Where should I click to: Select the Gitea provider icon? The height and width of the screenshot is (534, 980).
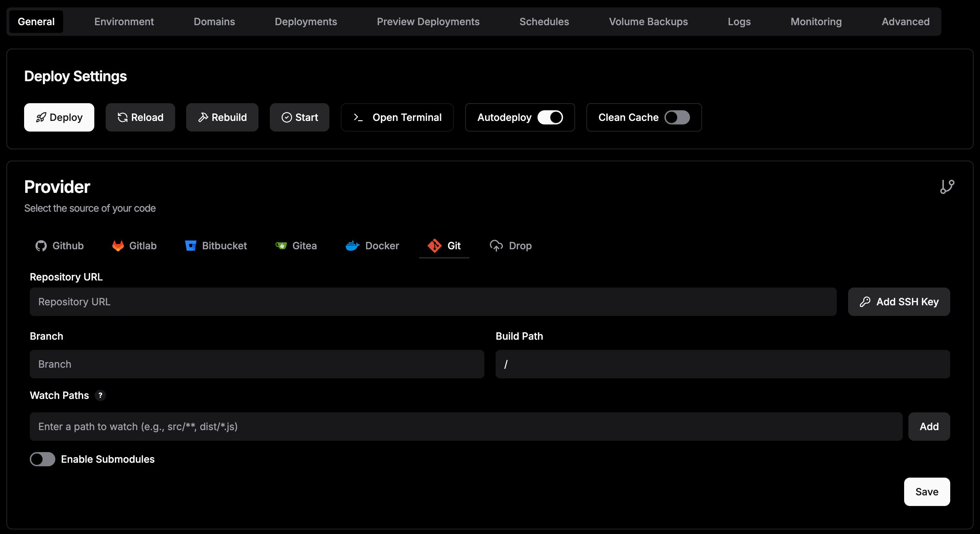tap(281, 246)
